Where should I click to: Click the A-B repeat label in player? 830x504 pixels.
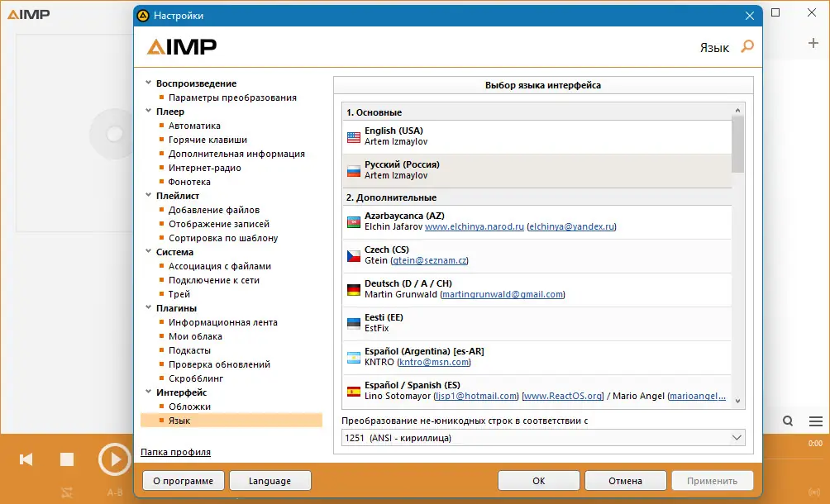click(114, 492)
